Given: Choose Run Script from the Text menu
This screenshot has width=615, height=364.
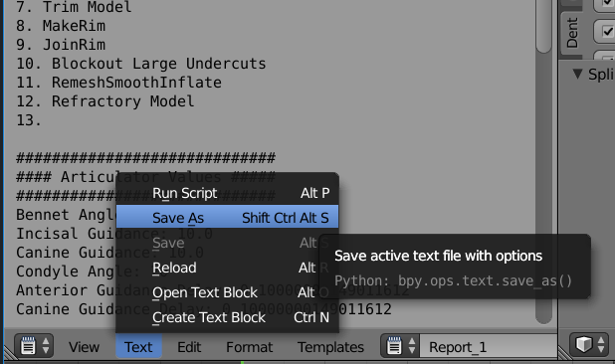Looking at the screenshot, I should (x=227, y=193).
